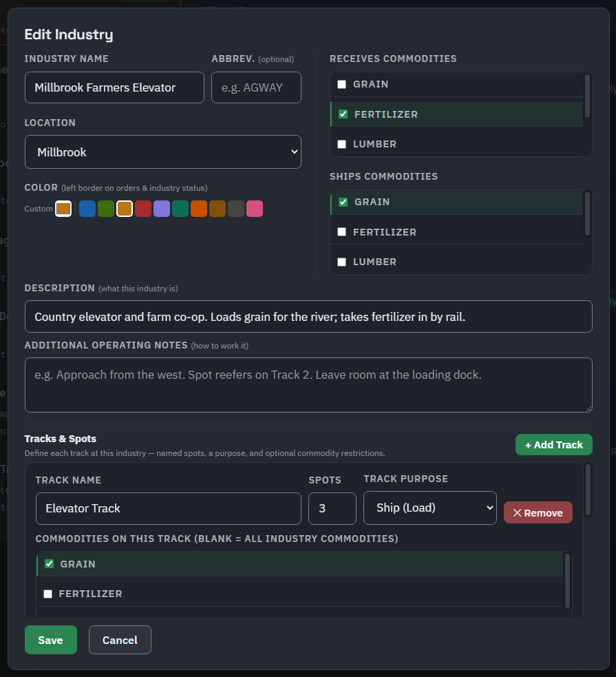Image resolution: width=616 pixels, height=677 pixels.
Task: Open the Location dropdown showing Millbrook
Action: tap(162, 152)
